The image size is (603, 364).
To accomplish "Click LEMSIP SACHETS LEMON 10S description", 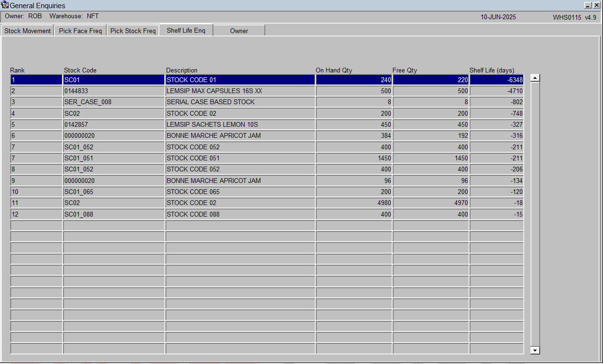I will tap(240, 124).
